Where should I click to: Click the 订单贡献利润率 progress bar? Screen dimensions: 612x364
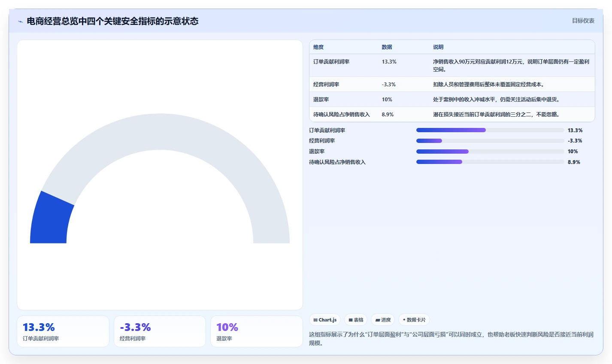pyautogui.click(x=490, y=130)
